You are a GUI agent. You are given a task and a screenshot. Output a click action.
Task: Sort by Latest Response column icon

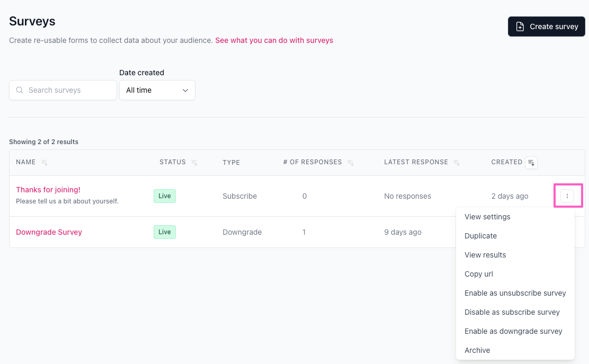[456, 163]
